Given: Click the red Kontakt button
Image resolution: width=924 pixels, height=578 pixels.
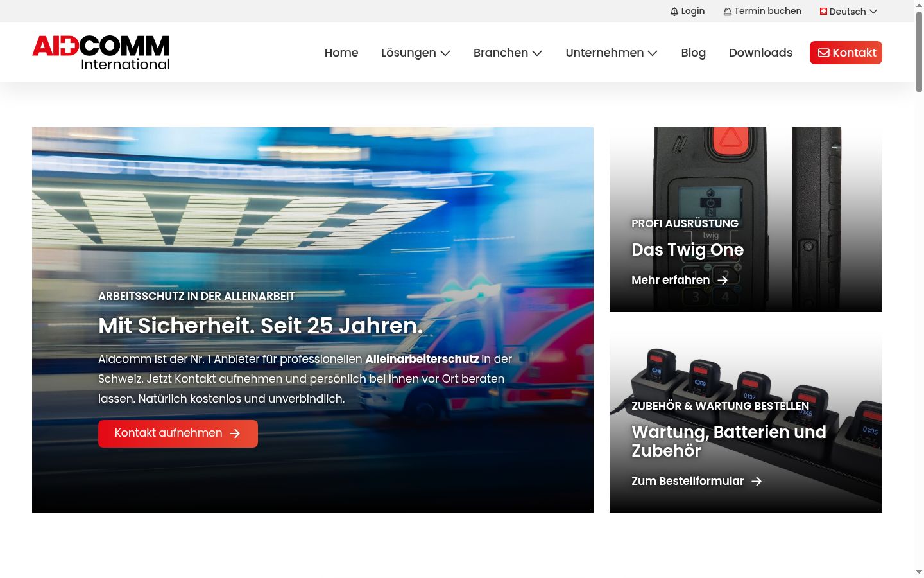Looking at the screenshot, I should pyautogui.click(x=846, y=53).
